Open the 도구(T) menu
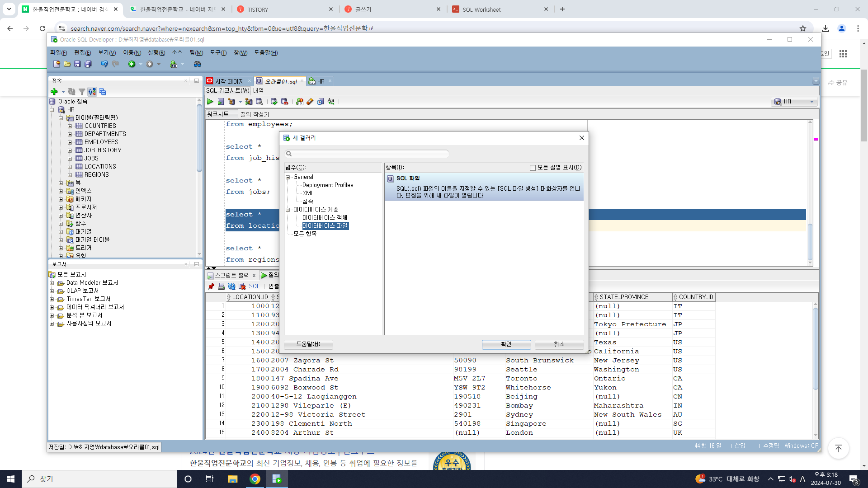 point(218,53)
